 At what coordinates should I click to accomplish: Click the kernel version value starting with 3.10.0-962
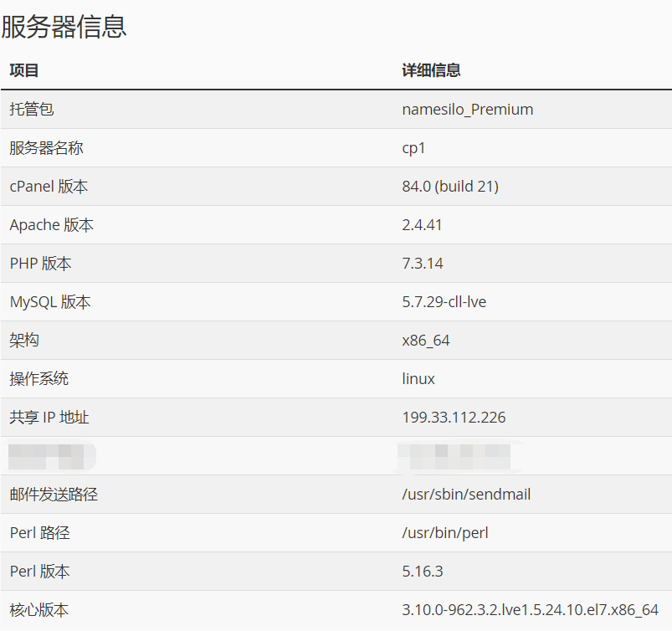pyautogui.click(x=530, y=610)
